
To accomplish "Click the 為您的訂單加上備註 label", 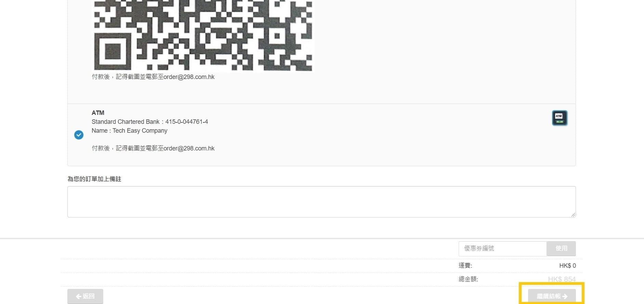I will [94, 179].
